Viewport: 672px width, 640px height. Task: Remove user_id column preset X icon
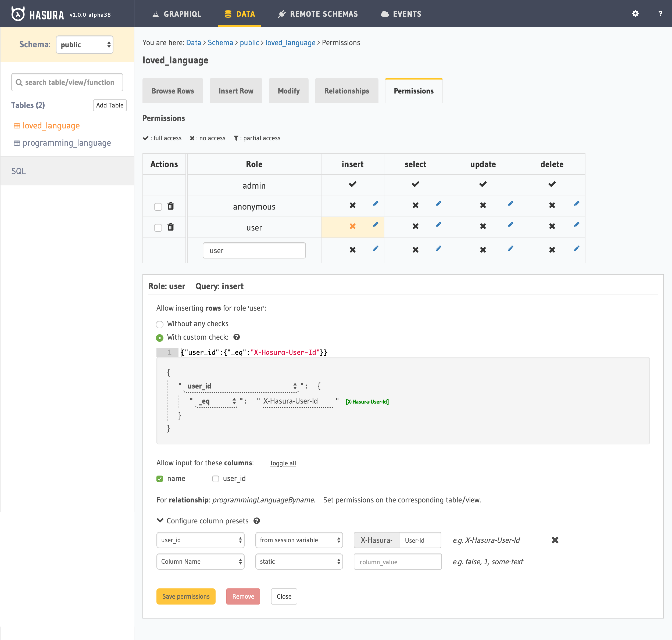click(555, 540)
